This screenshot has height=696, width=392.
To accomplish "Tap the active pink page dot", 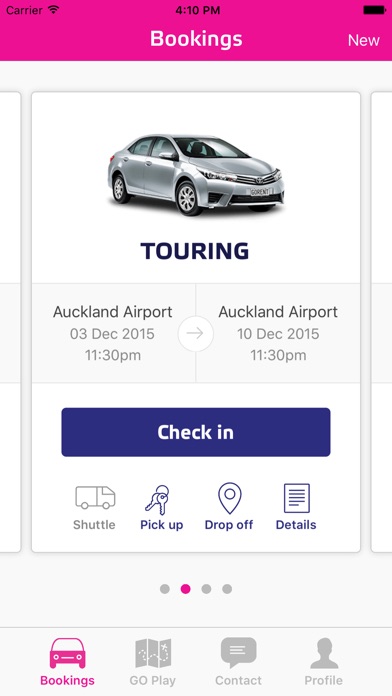I will click(x=186, y=589).
